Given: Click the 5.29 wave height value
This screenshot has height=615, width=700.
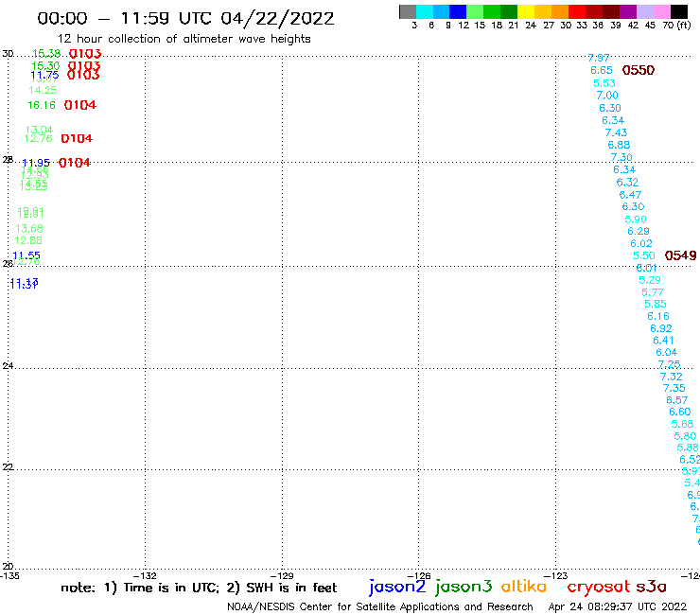Looking at the screenshot, I should click(650, 280).
